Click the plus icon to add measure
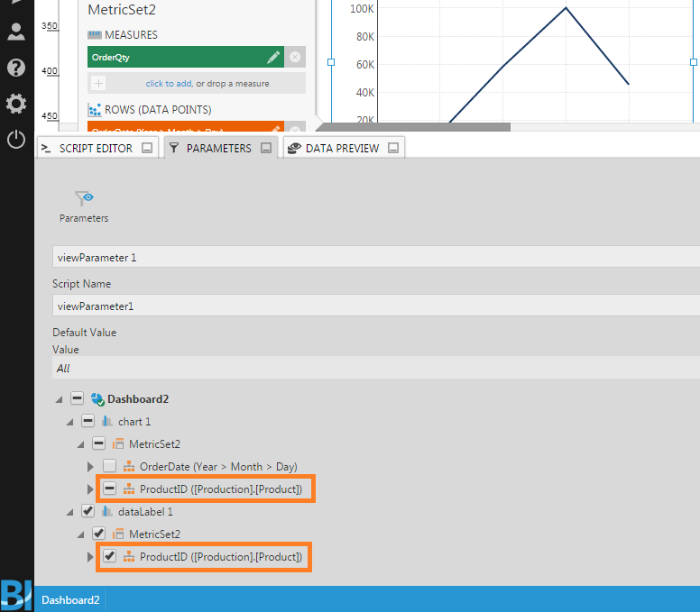This screenshot has height=612, width=700. coord(98,84)
